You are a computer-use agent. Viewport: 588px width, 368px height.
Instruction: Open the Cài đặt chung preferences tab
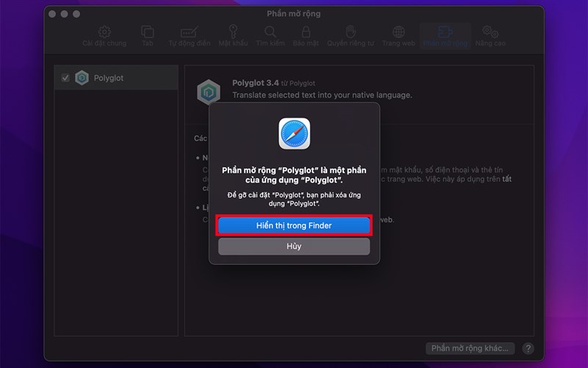click(104, 36)
